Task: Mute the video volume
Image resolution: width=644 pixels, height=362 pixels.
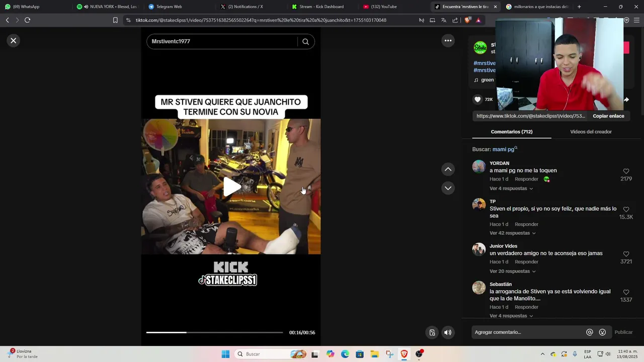Action: (448, 332)
